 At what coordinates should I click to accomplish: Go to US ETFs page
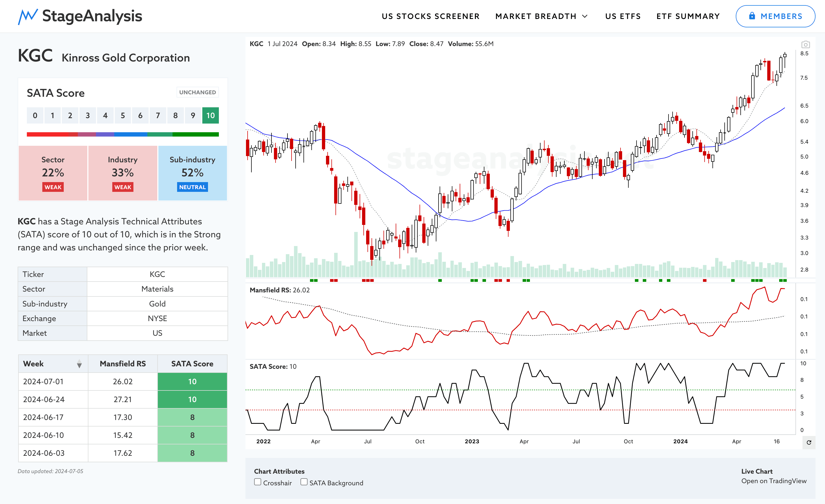tap(623, 16)
